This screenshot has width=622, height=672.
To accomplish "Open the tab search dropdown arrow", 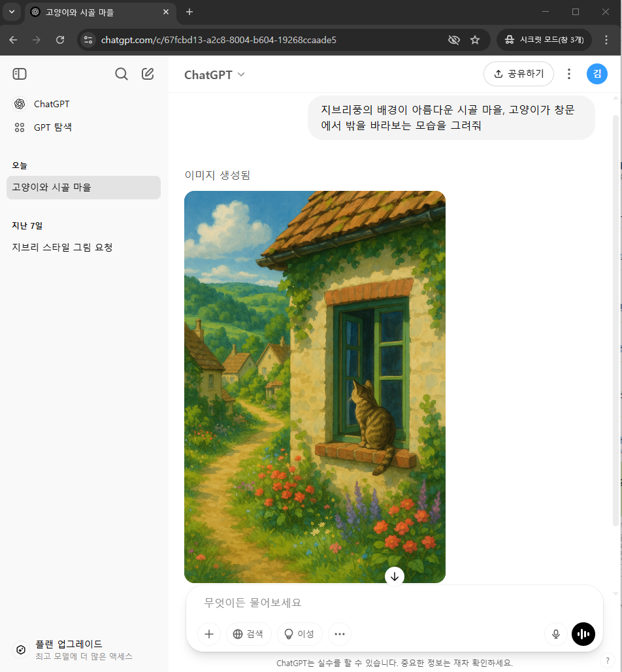I will click(12, 12).
